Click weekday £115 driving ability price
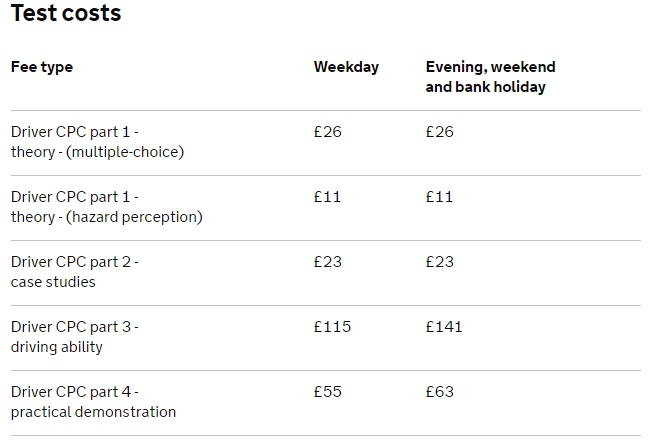Image resolution: width=650 pixels, height=443 pixels. [332, 327]
